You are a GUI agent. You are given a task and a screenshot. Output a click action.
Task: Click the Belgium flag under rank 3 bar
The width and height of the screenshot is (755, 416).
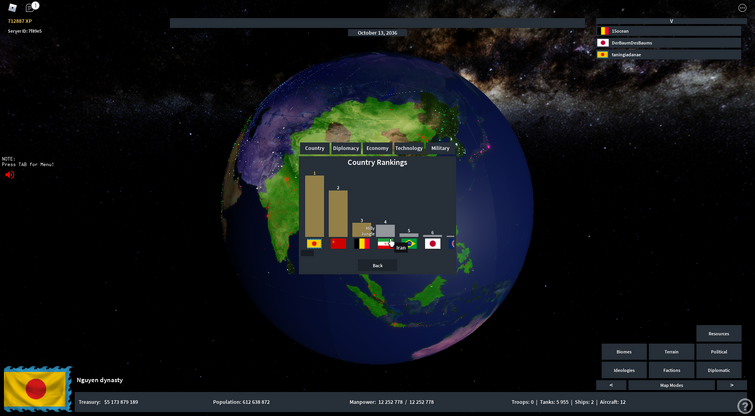point(362,244)
